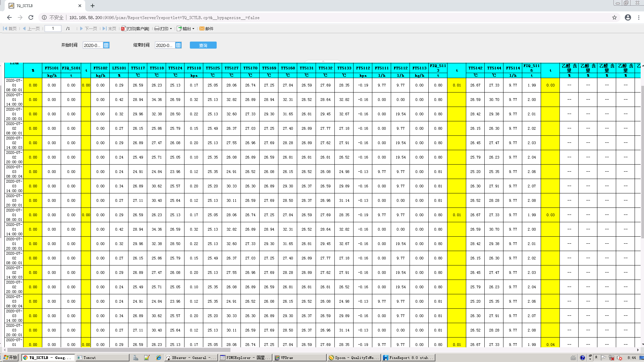This screenshot has height=362, width=644.
Task: Click the TT5170 column header
Action: pyautogui.click(x=250, y=68)
